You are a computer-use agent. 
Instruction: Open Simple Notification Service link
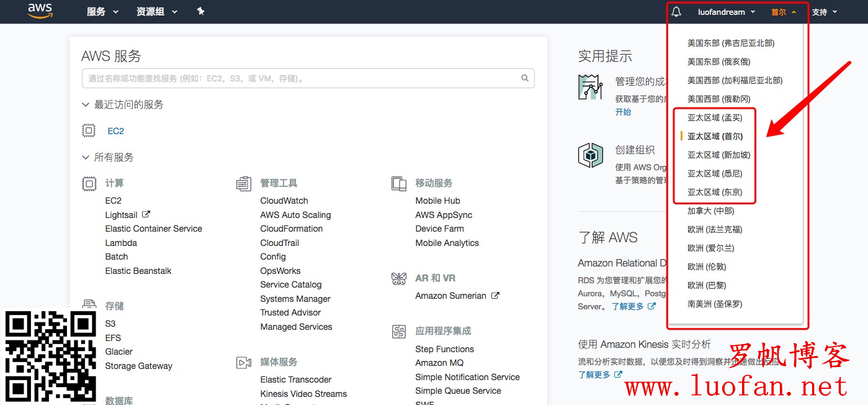(468, 377)
